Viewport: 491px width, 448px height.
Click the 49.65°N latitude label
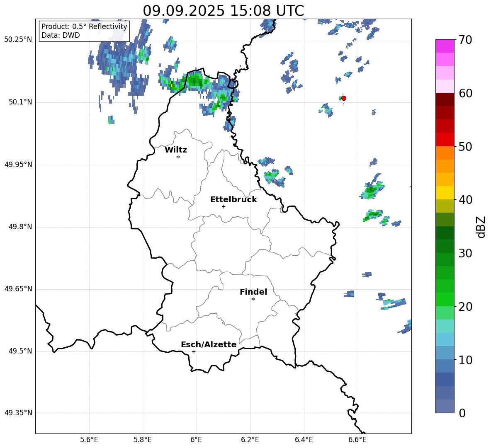18,289
